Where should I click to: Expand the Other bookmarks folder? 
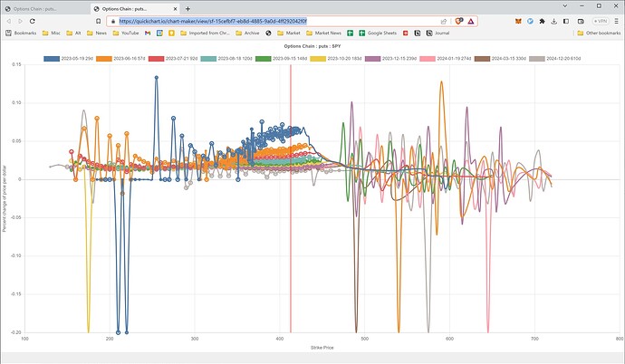[599, 34]
